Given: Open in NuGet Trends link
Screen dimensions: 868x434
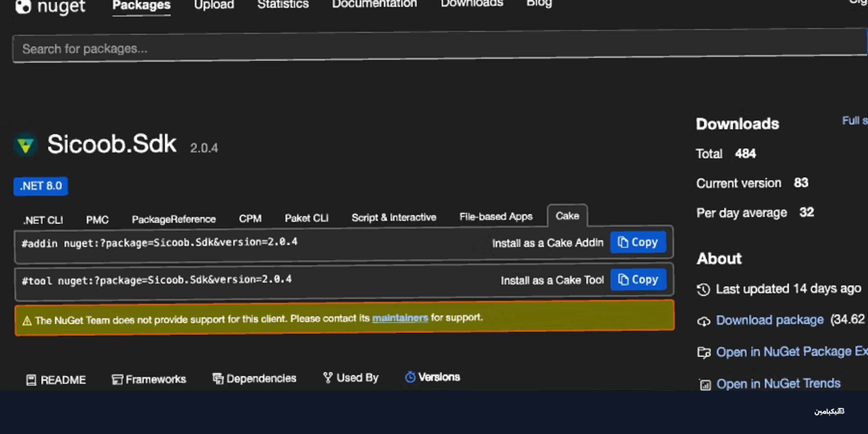Looking at the screenshot, I should click(778, 383).
